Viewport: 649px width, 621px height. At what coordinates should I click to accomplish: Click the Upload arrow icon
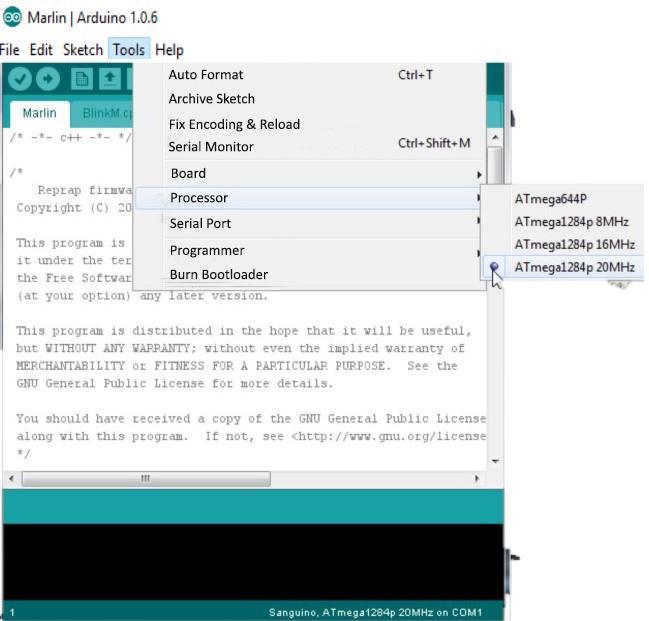point(48,79)
